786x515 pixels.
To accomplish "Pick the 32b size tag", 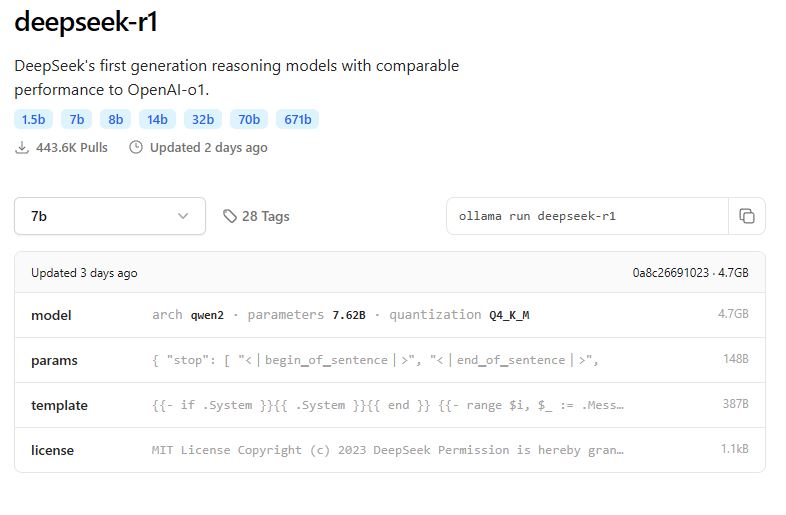I will tap(203, 119).
